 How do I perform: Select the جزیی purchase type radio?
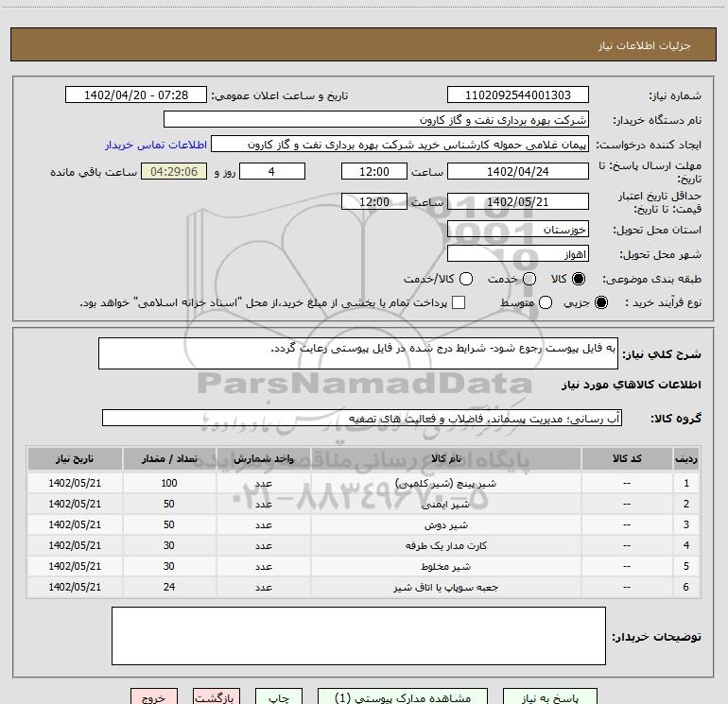(601, 302)
